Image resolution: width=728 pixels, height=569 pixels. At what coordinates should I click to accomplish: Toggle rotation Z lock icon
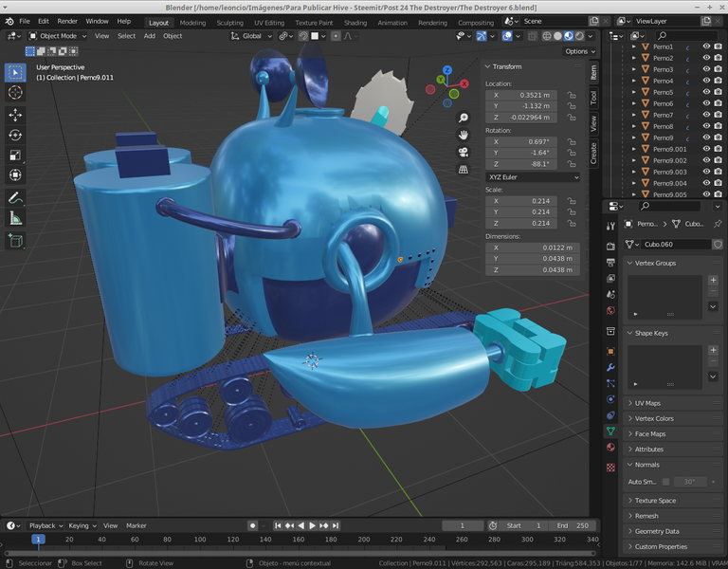572,164
